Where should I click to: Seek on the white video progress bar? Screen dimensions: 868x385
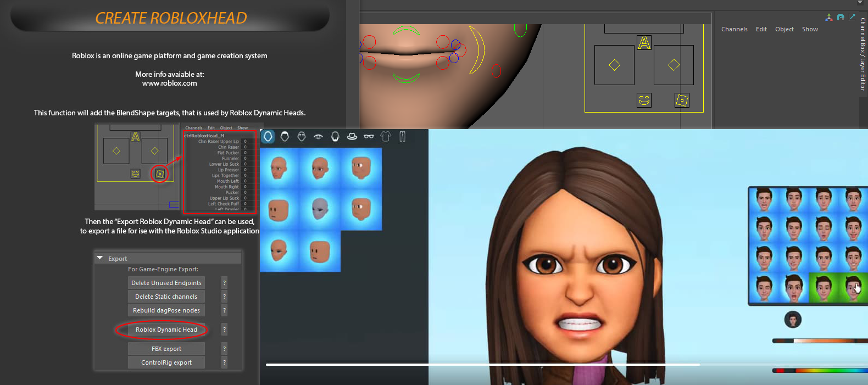coord(483,364)
